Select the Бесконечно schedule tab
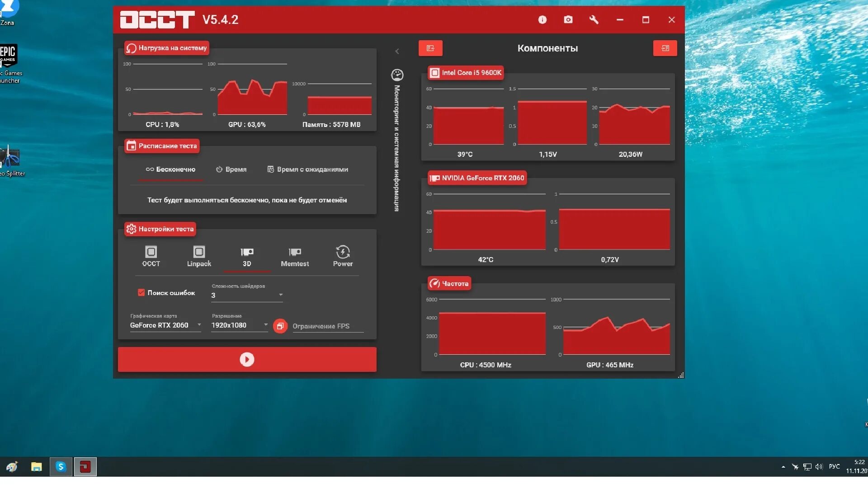 pyautogui.click(x=170, y=169)
